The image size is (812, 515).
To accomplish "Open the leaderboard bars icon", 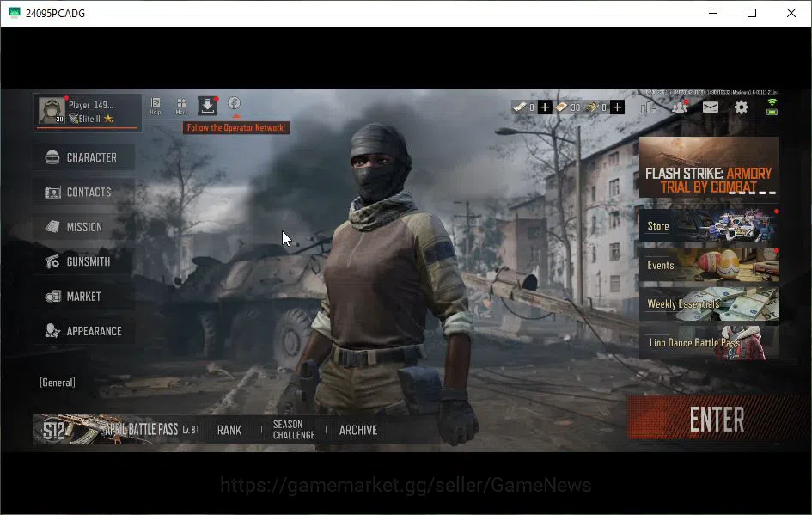I will coord(649,107).
